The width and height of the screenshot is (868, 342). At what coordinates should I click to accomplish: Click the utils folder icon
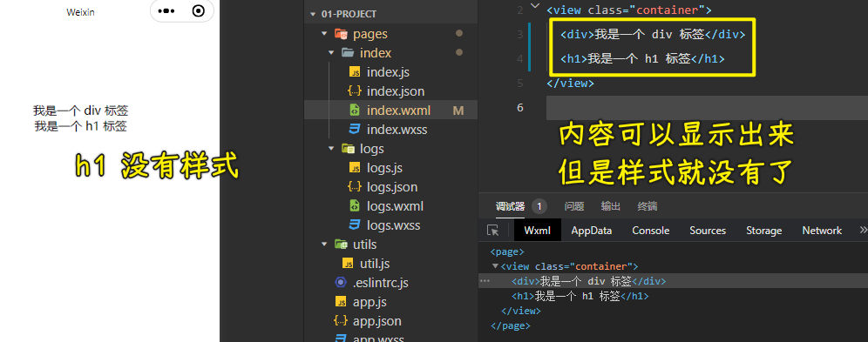[341, 245]
